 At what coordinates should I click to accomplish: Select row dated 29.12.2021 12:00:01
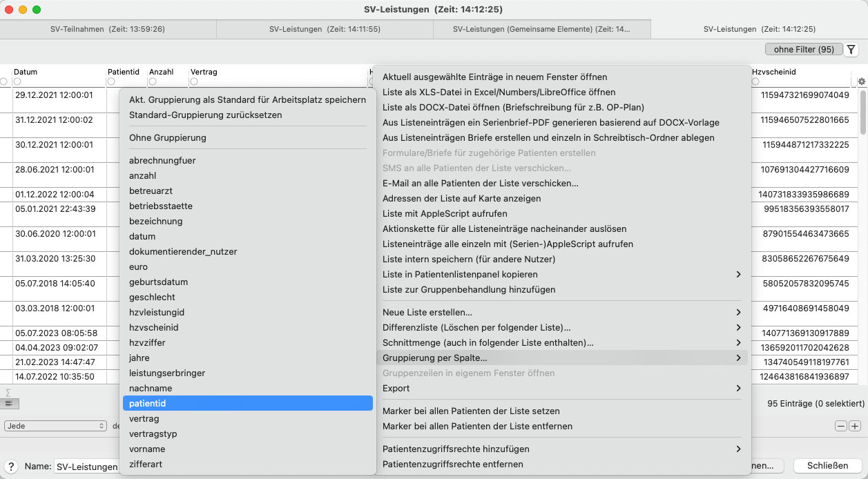point(54,95)
